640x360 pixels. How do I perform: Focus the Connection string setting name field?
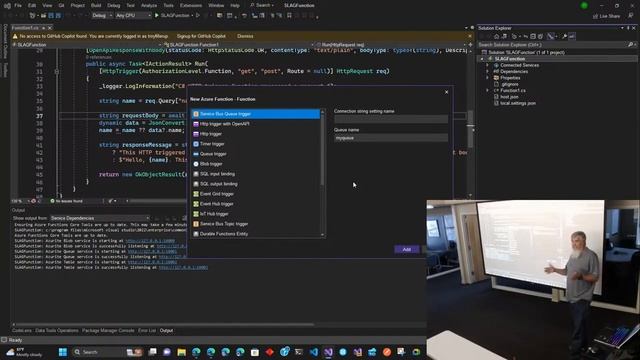point(391,119)
